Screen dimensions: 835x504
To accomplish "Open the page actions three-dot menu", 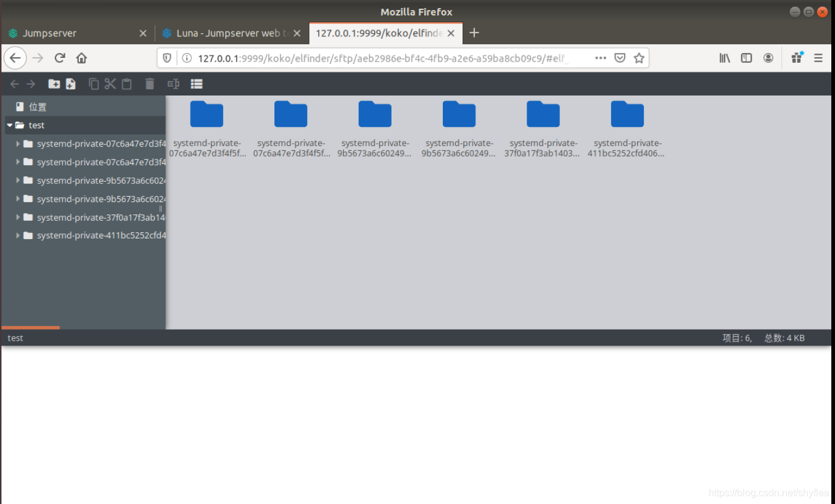I will [x=601, y=58].
